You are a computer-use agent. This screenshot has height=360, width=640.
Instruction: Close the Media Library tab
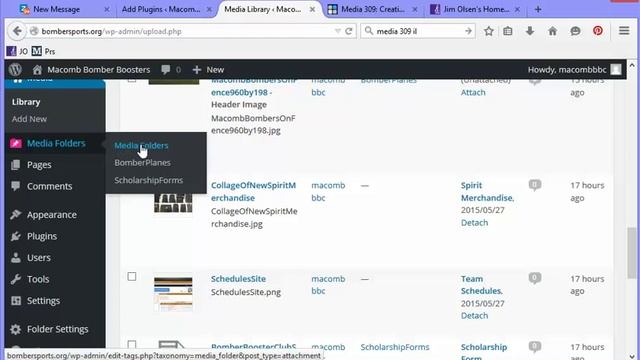pos(312,9)
